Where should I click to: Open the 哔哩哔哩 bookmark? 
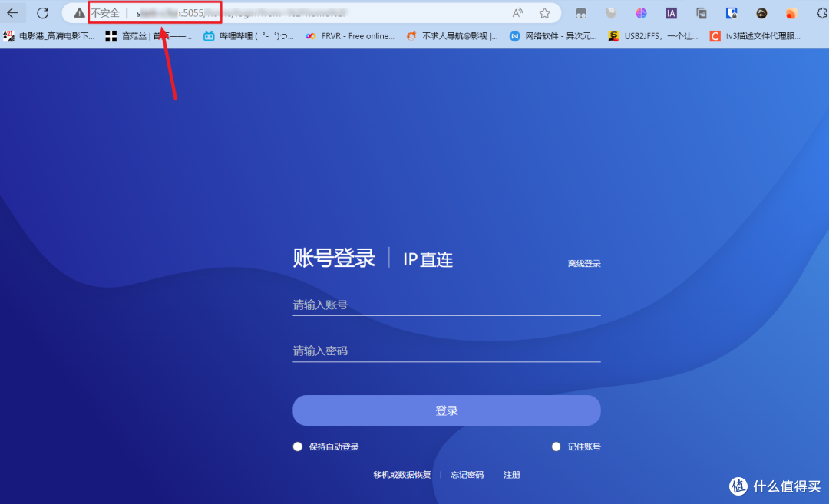point(249,36)
